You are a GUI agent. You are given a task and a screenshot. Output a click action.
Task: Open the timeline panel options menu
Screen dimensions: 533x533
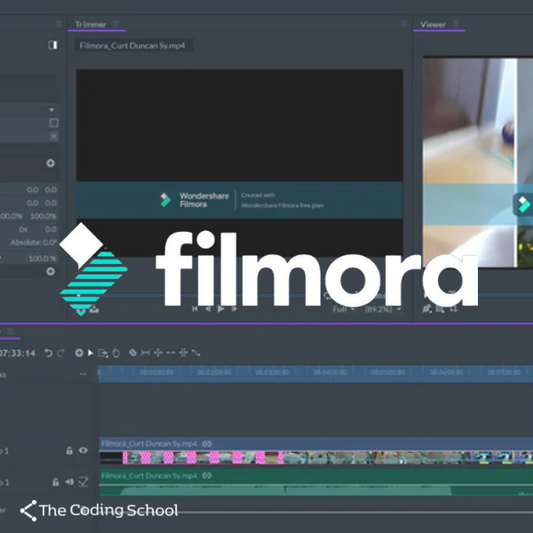tap(11, 331)
